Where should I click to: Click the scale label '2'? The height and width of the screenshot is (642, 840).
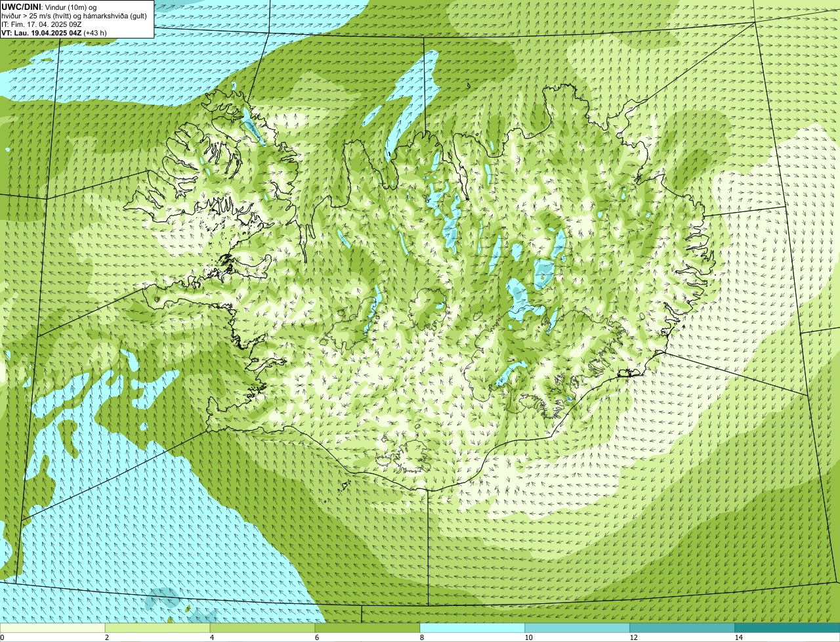(106, 637)
